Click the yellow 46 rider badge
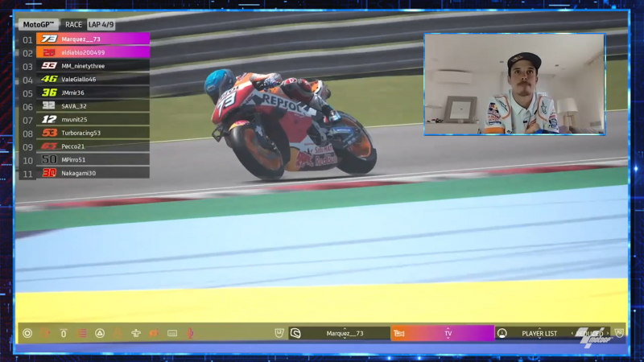 click(49, 79)
